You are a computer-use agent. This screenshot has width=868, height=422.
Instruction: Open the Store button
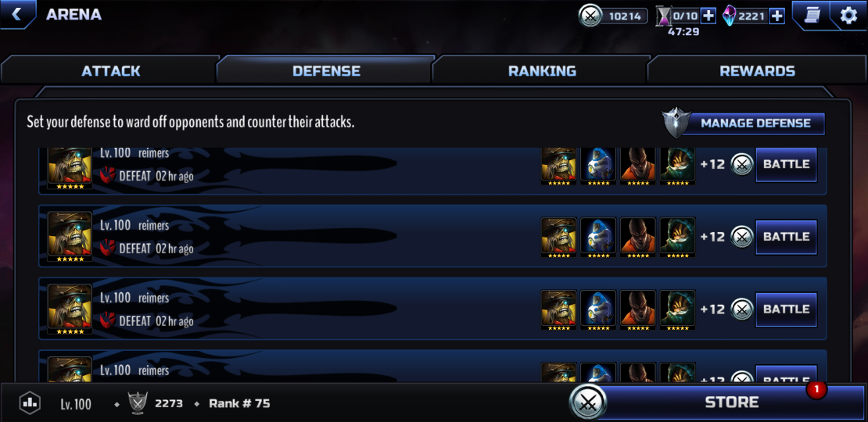[x=731, y=402]
